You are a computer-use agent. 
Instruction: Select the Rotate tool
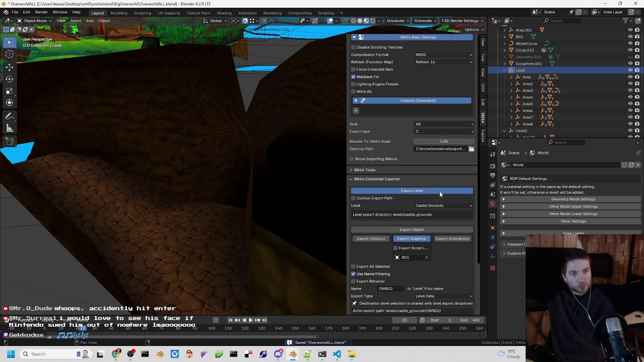[9, 79]
